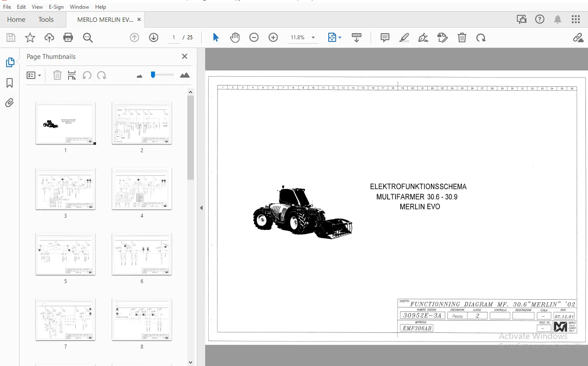Select the highlight text pen tool
588x366 pixels.
coord(404,38)
